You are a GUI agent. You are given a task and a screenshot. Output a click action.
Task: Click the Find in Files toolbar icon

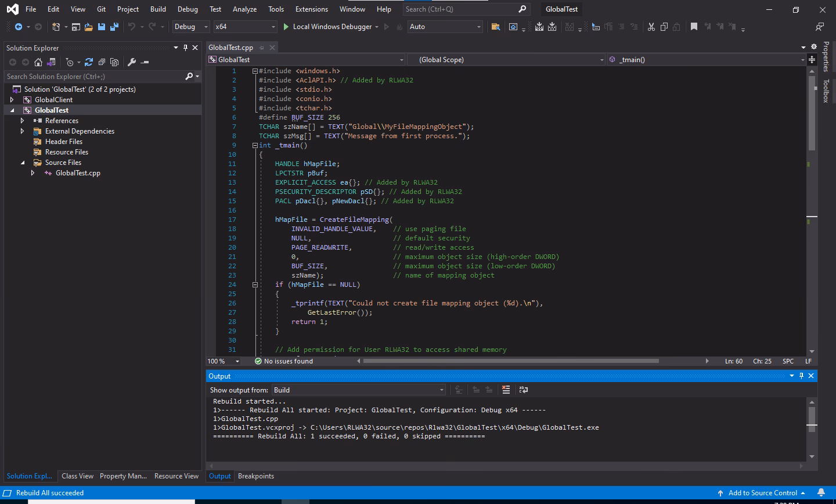click(495, 27)
